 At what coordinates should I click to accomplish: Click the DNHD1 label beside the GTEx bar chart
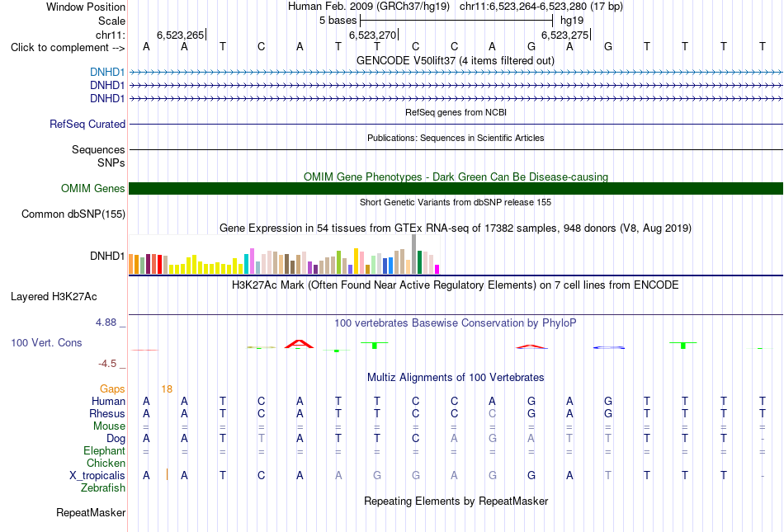[107, 256]
